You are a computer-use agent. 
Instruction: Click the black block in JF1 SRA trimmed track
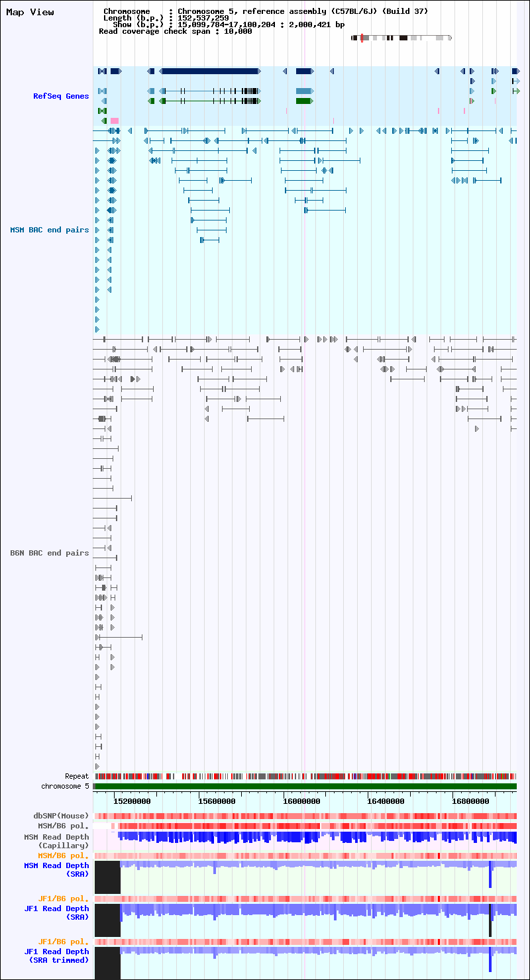pos(107,963)
